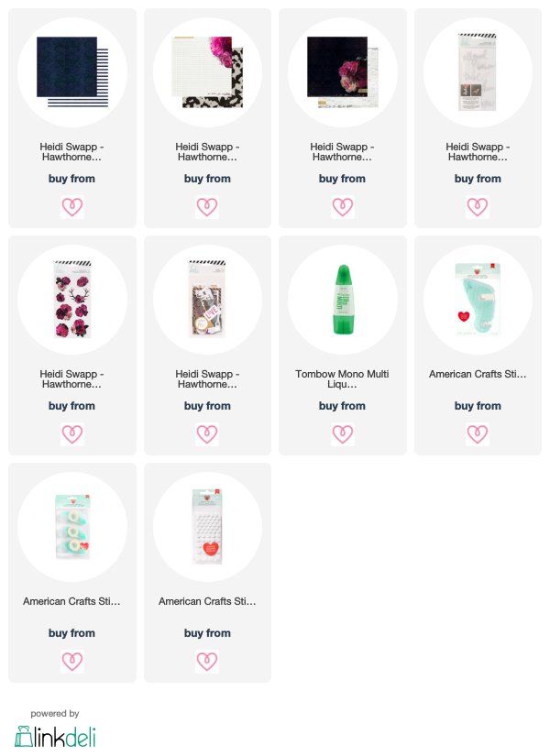Click buy from under navy striped paper

click(x=71, y=179)
